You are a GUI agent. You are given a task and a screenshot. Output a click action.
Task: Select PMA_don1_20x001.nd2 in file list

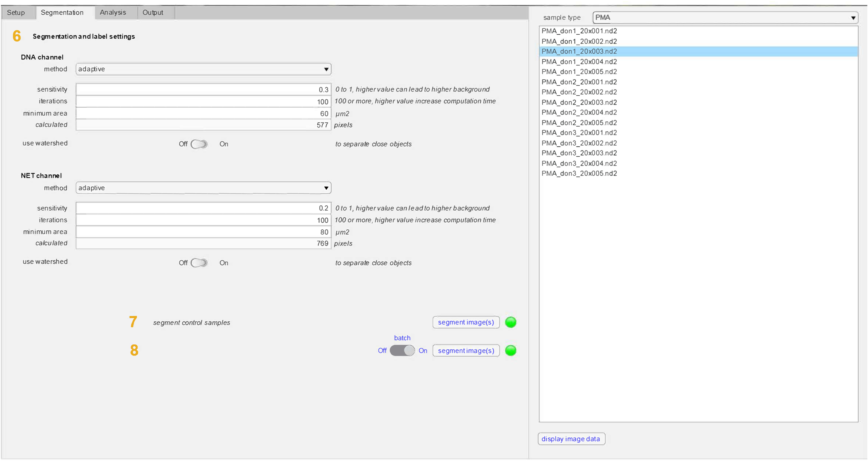click(579, 31)
